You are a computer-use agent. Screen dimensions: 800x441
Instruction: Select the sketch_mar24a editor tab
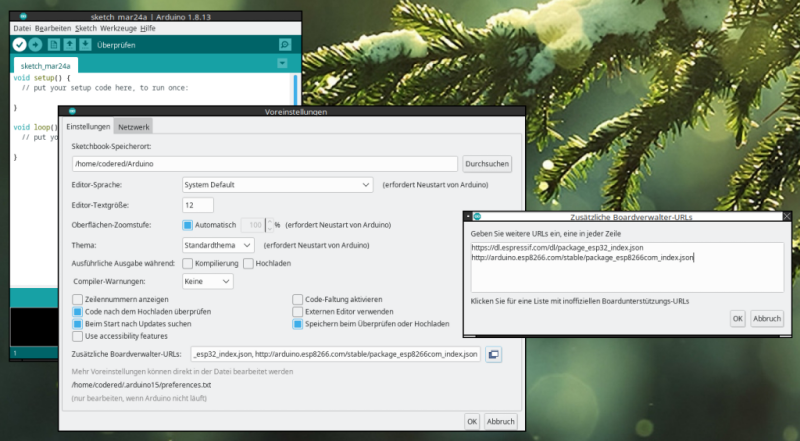coord(45,66)
